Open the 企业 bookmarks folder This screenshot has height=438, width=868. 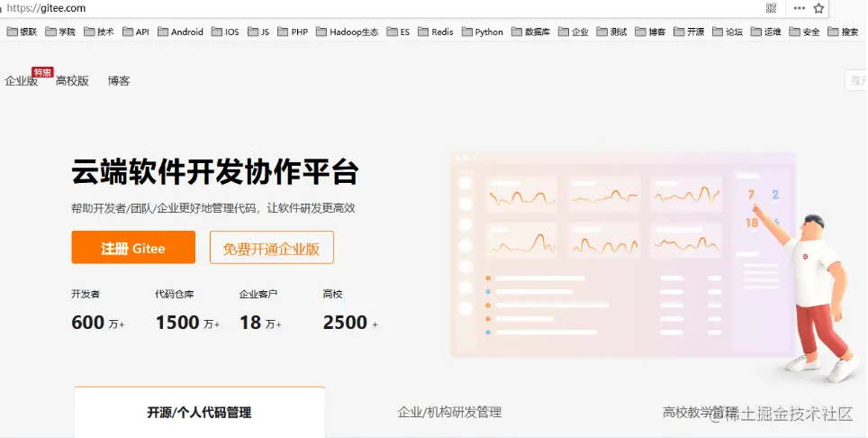pos(574,32)
